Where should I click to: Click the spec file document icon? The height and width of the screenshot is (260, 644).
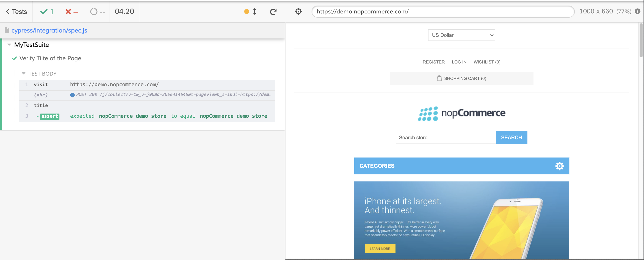[x=7, y=30]
